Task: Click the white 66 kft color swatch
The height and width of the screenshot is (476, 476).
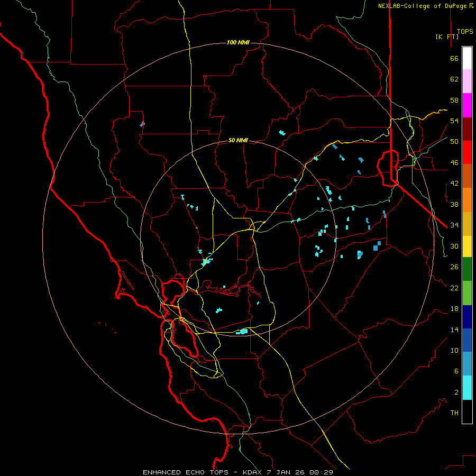Action: (467, 58)
